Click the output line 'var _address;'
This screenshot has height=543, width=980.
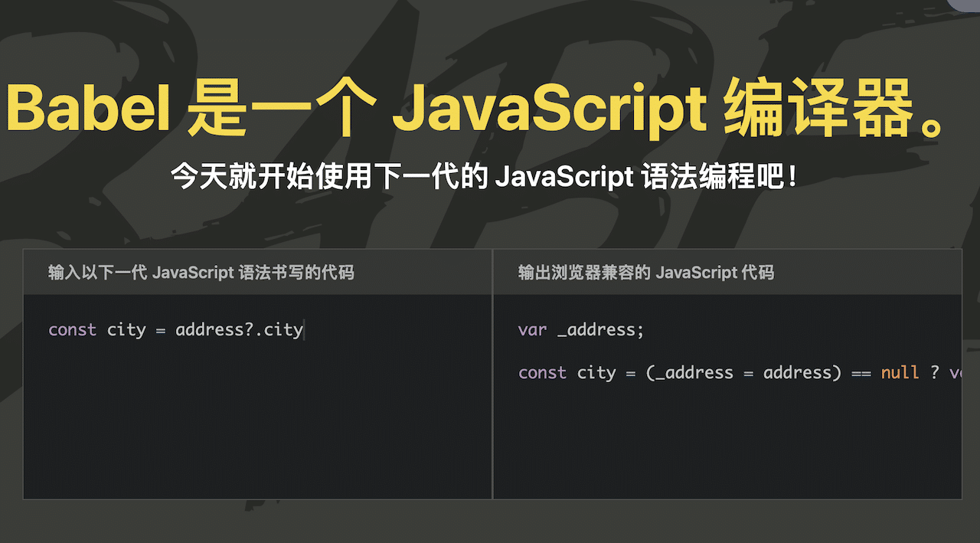(x=582, y=330)
